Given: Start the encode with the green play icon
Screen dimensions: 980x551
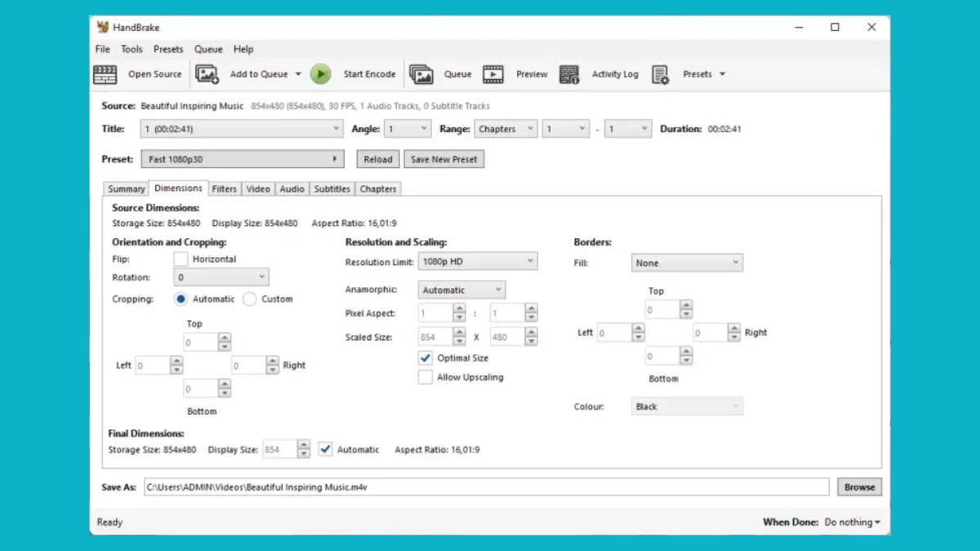Looking at the screenshot, I should coord(321,74).
